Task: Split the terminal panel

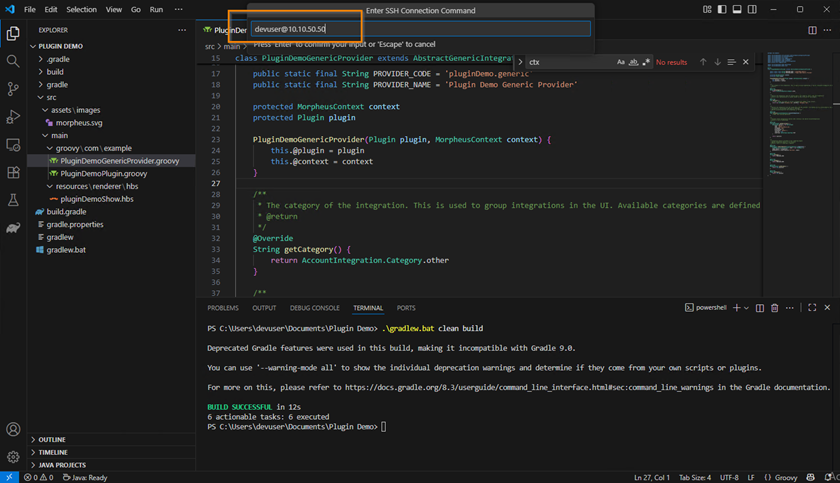Action: click(760, 308)
